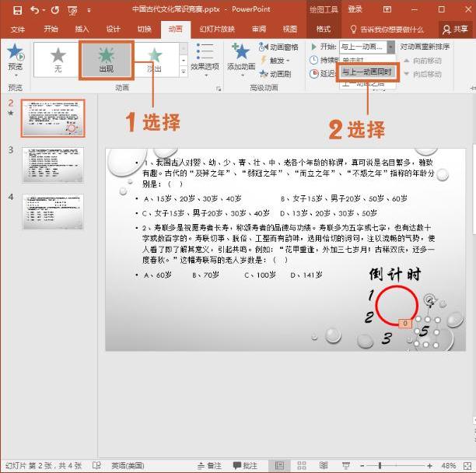476x473 pixels.
Task: Open 效果选项 effect options
Action: tap(205, 61)
